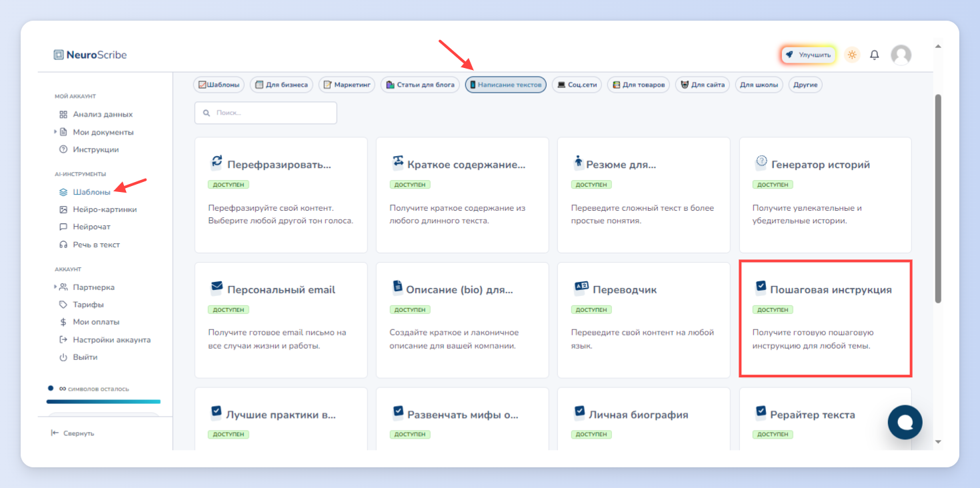Open Речь в текст tool
Screen dimensions: 980x488
tap(89, 245)
